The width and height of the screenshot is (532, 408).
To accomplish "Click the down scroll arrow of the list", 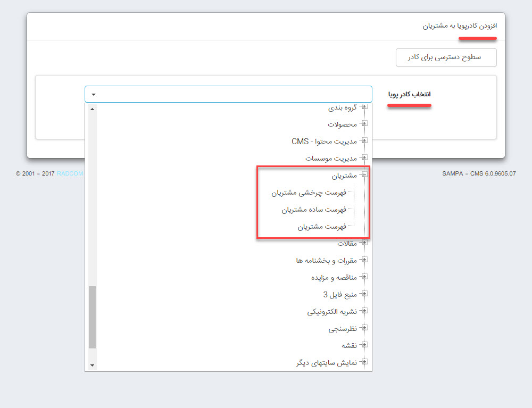I will click(x=93, y=365).
